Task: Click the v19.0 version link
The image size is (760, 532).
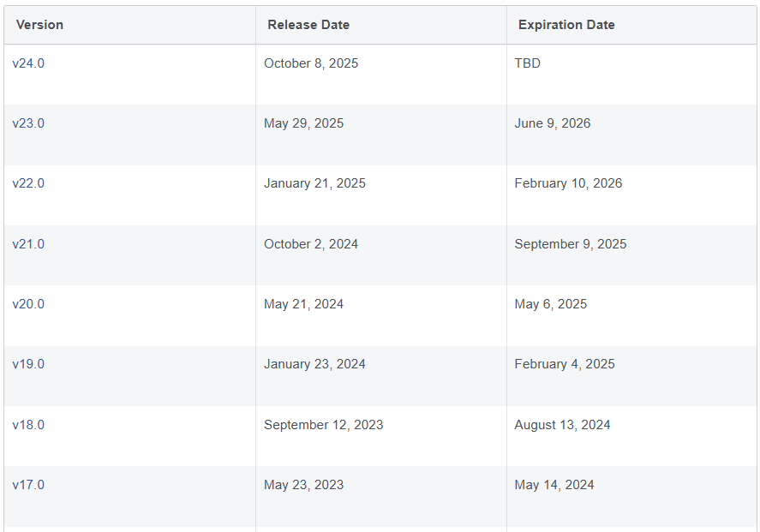Action: [x=28, y=364]
